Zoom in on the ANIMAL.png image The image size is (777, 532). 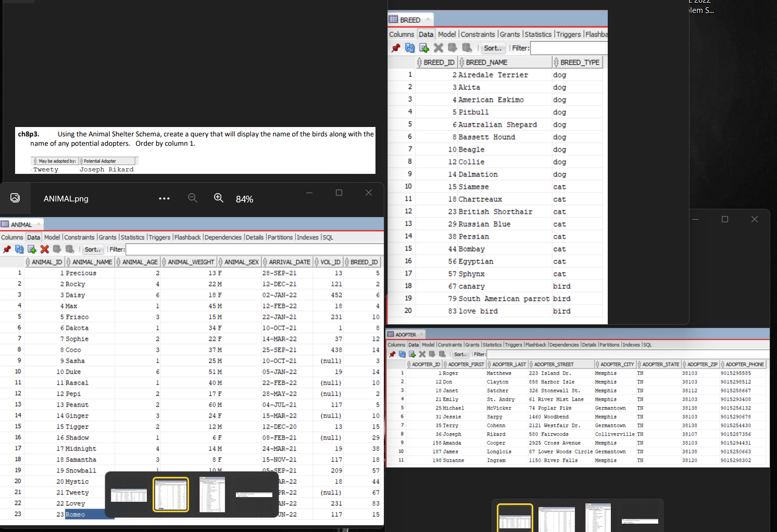219,197
